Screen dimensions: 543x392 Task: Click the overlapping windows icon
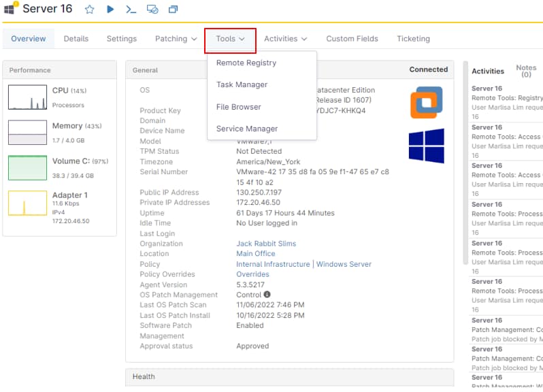click(173, 10)
